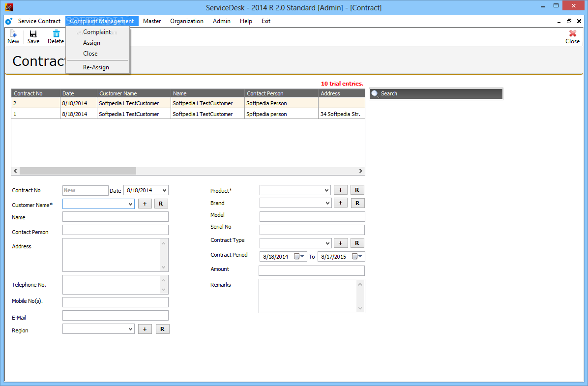Click the Mobile No(s). input field
This screenshot has width=588, height=386.
point(115,302)
